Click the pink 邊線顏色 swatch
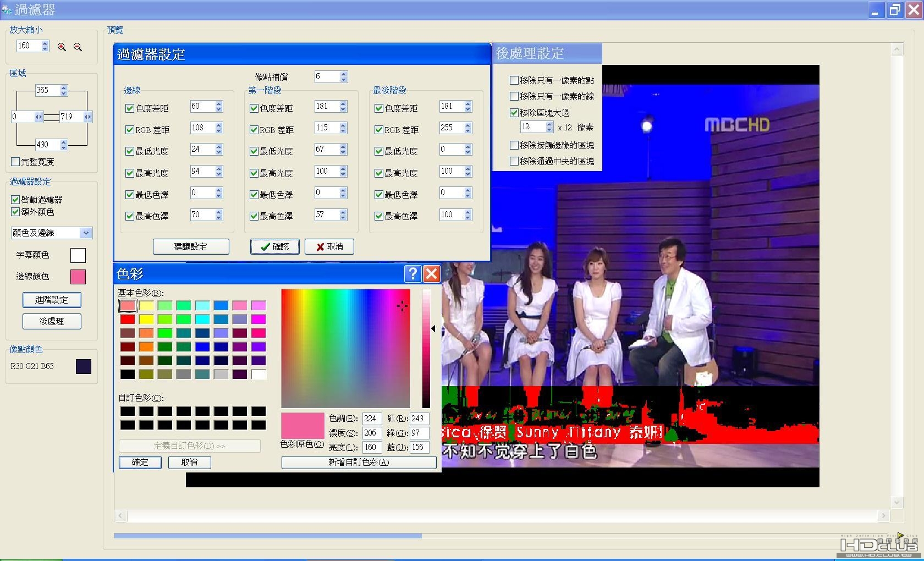 pyautogui.click(x=78, y=277)
